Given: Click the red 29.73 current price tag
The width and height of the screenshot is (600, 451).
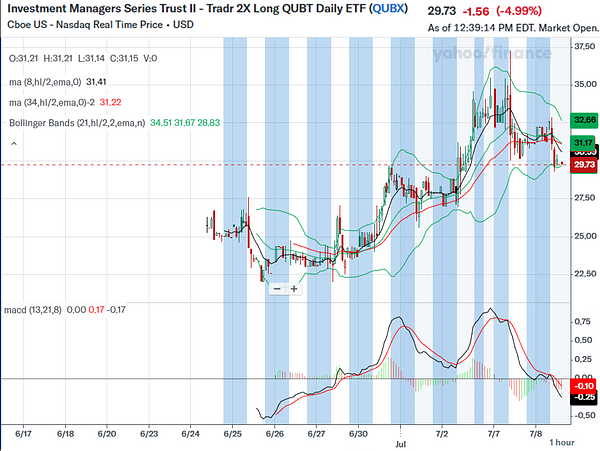Looking at the screenshot, I should (x=584, y=165).
